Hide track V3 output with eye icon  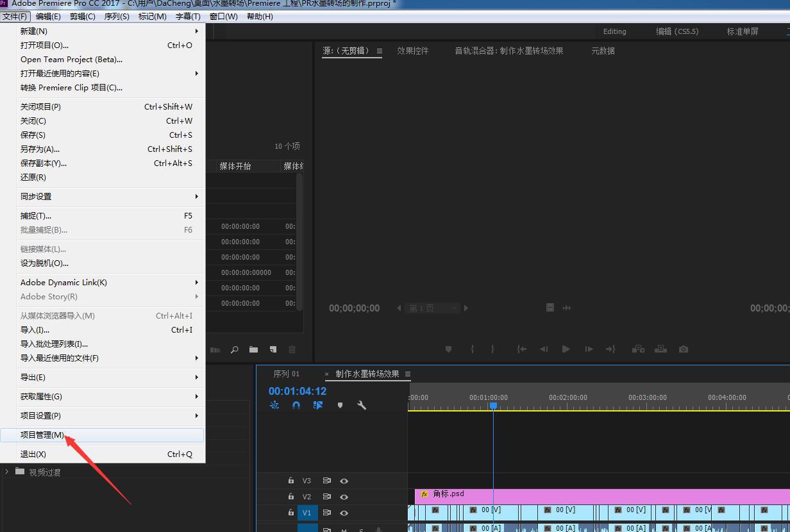[344, 481]
